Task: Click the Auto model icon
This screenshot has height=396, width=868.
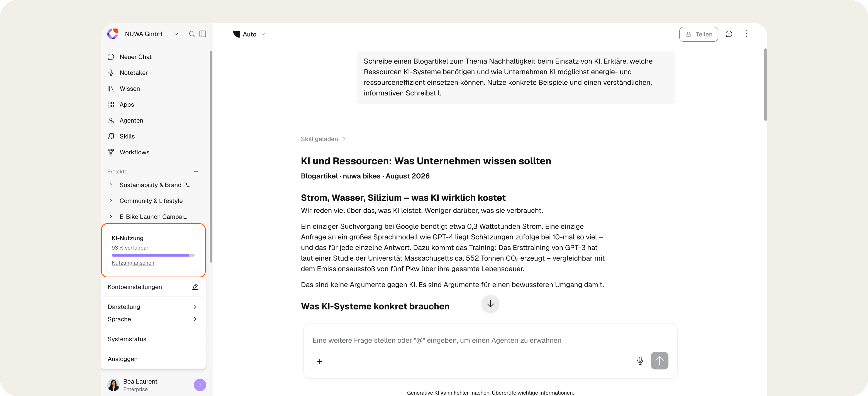Action: click(x=237, y=34)
